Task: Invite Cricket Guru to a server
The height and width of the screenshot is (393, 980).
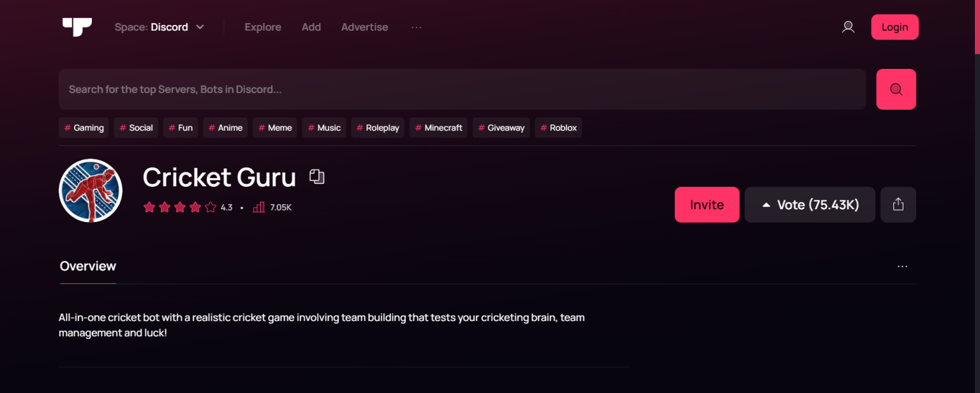Action: pyautogui.click(x=707, y=204)
